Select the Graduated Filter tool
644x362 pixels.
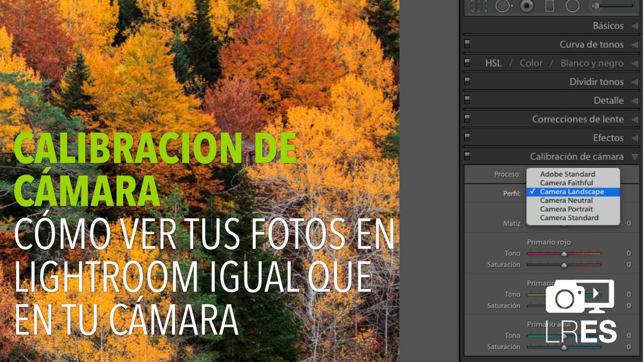tap(549, 6)
